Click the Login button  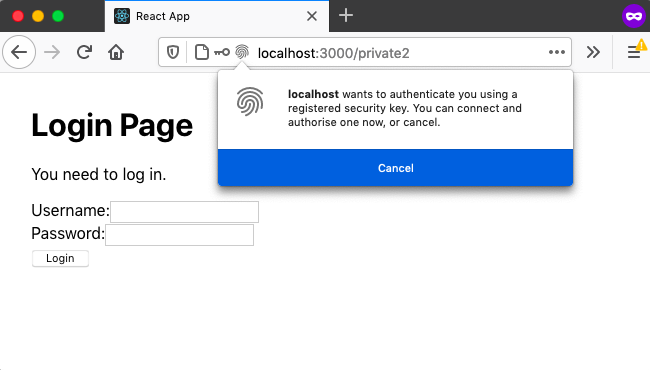(x=60, y=259)
